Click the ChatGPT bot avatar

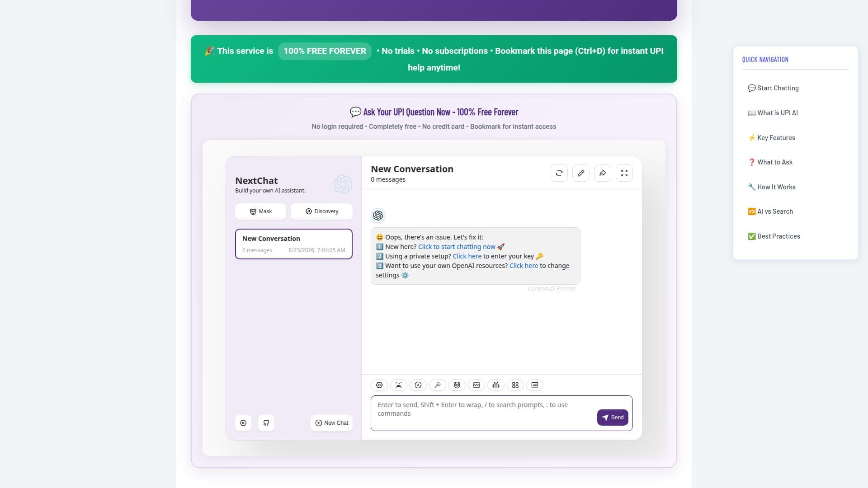coord(378,216)
